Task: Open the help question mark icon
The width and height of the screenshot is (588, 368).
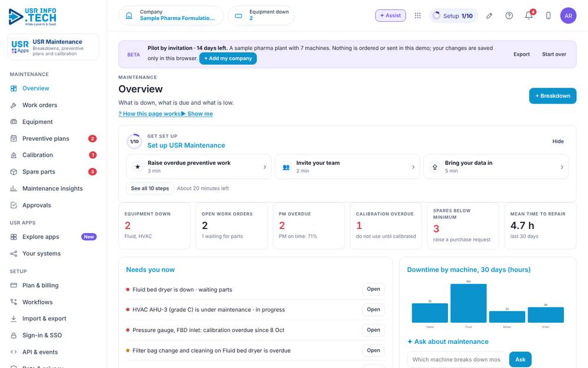Action: click(x=509, y=15)
